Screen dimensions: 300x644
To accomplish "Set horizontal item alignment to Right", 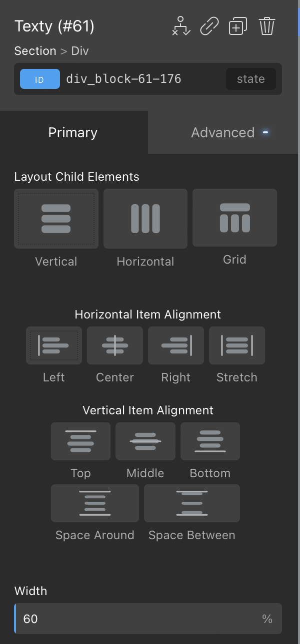I will click(176, 345).
